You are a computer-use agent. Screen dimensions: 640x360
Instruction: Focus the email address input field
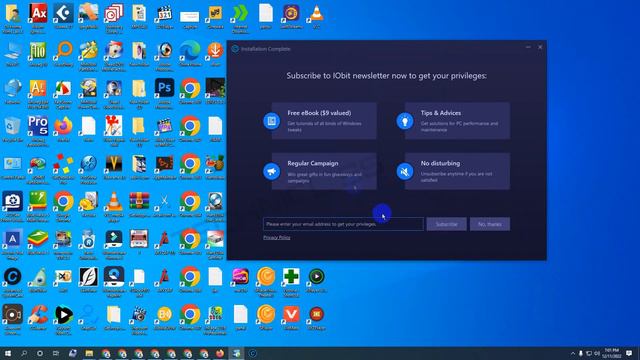click(x=343, y=224)
